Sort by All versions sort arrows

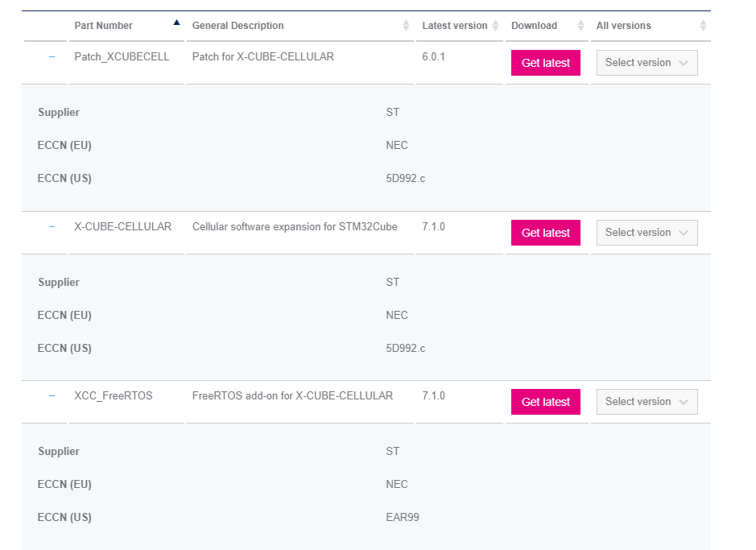click(703, 26)
